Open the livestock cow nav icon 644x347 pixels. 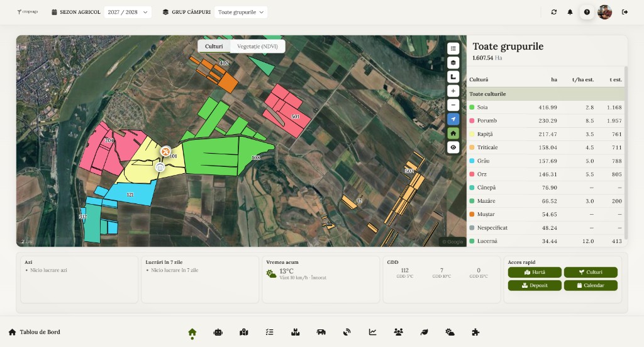click(321, 332)
